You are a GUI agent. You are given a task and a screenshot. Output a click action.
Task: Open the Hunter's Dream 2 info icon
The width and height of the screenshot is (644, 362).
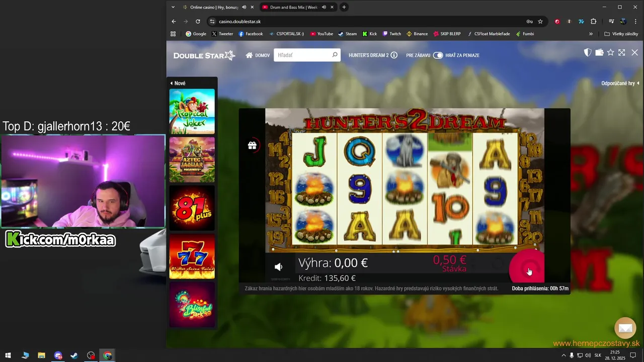[x=394, y=55]
